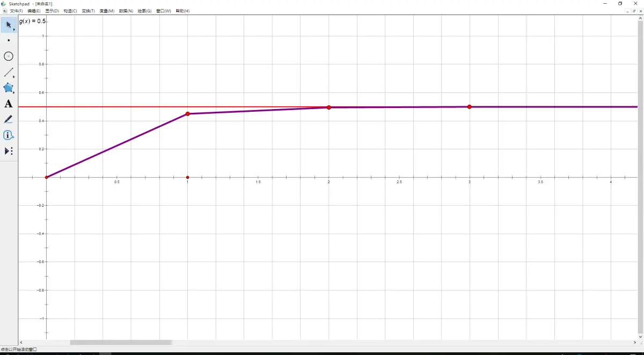Click the x-axis tick label 2.5
Screen dimensions: 644x355
399,183
